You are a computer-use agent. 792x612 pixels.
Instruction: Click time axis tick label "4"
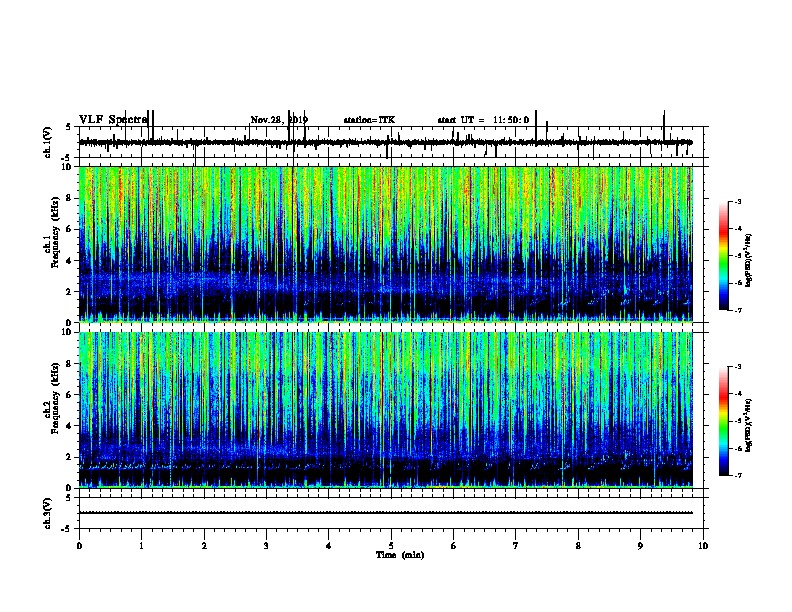(x=329, y=546)
